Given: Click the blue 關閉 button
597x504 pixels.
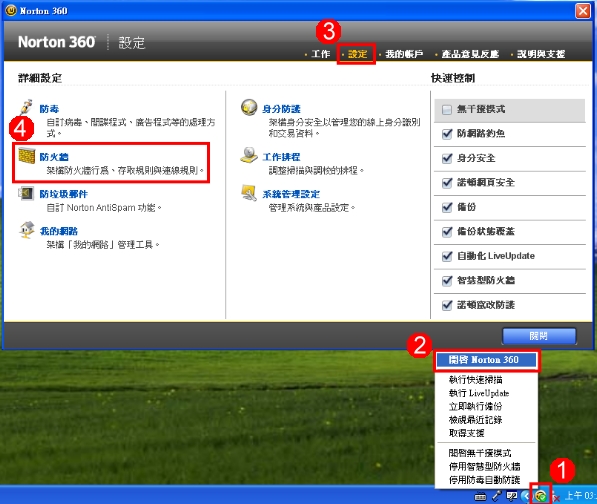Looking at the screenshot, I should (539, 336).
